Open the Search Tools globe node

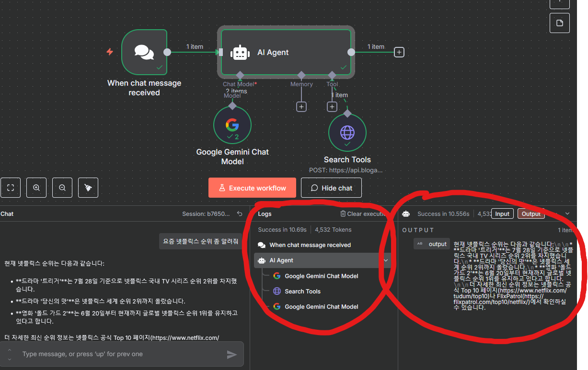pos(347,133)
